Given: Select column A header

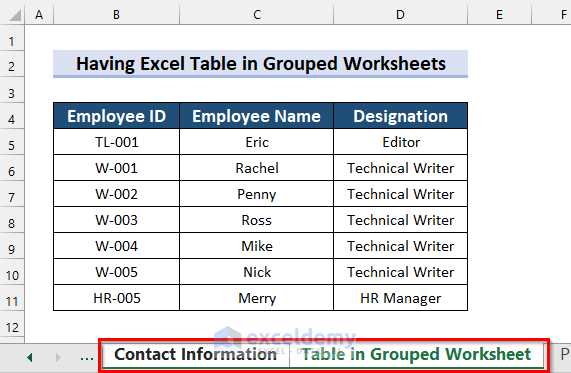Looking at the screenshot, I should coord(39,15).
